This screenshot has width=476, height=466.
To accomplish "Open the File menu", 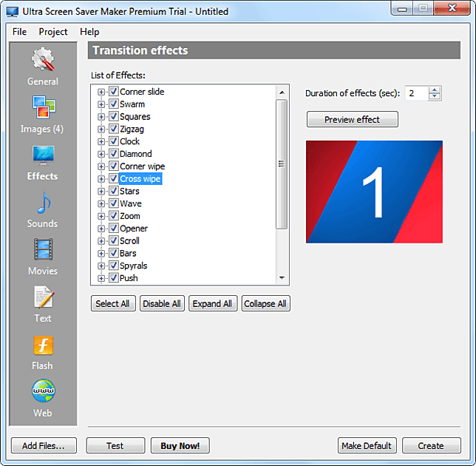I will pos(19,32).
